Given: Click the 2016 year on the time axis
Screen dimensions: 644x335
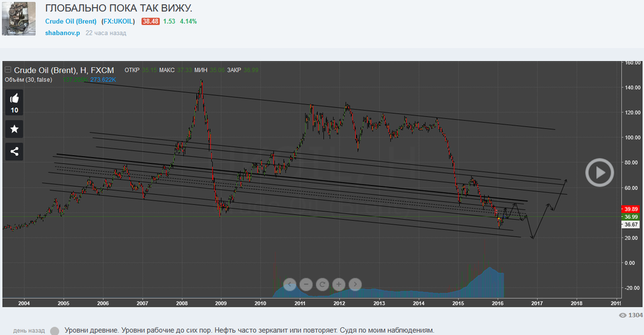Looking at the screenshot, I should [x=497, y=303].
